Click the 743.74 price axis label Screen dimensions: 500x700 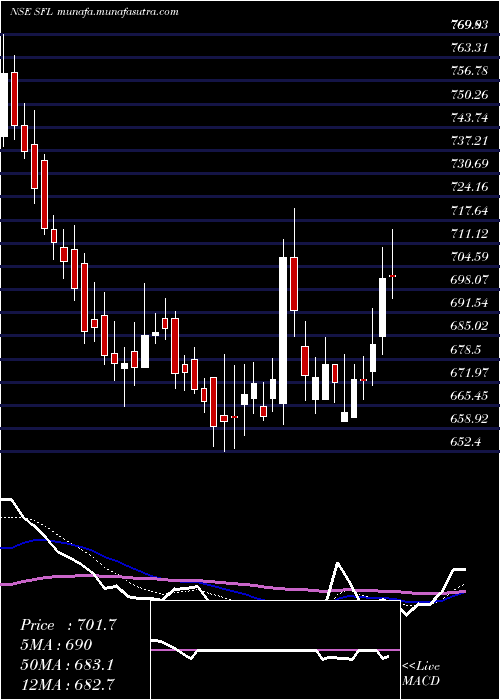pyautogui.click(x=469, y=118)
